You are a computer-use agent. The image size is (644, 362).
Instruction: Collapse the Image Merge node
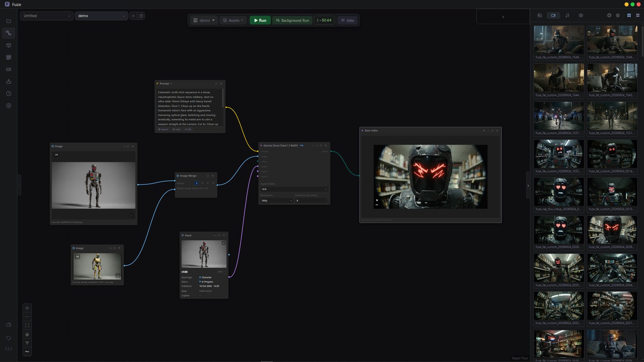pos(213,176)
